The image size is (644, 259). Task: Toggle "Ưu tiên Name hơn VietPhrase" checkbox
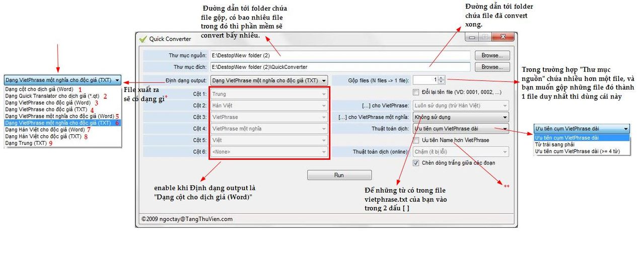(x=416, y=140)
